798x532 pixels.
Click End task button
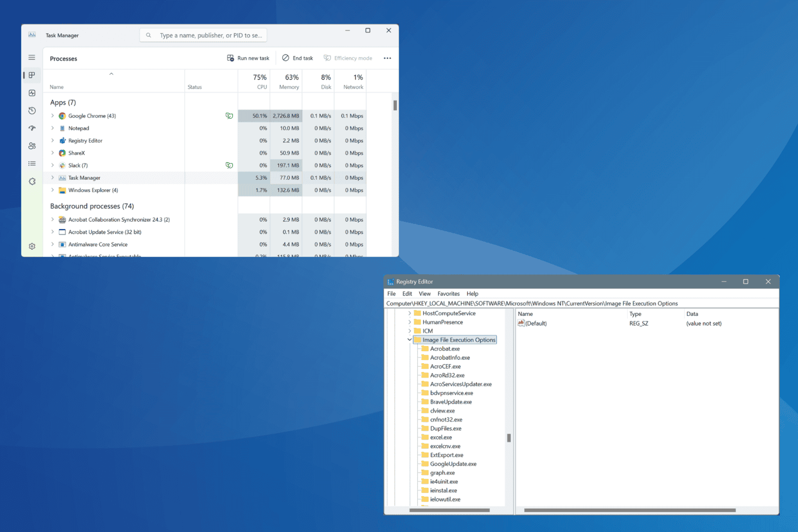click(298, 58)
